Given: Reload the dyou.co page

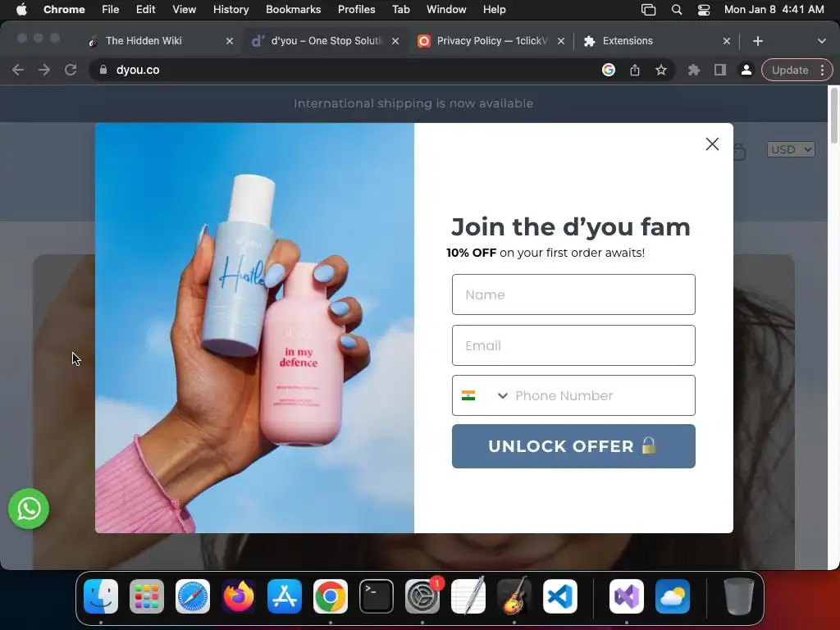Looking at the screenshot, I should (x=71, y=70).
